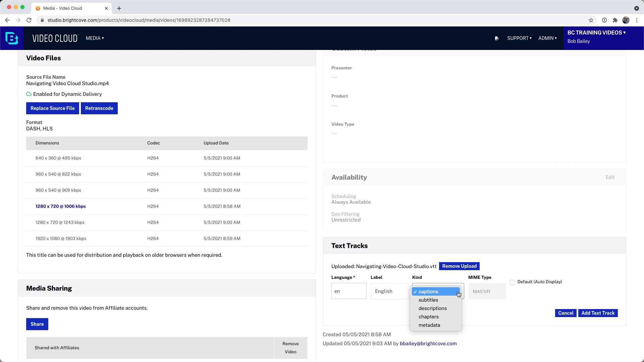Viewport: 644px width, 362px height.
Task: Pick metadata in the Kind dropdown
Action: [429, 325]
